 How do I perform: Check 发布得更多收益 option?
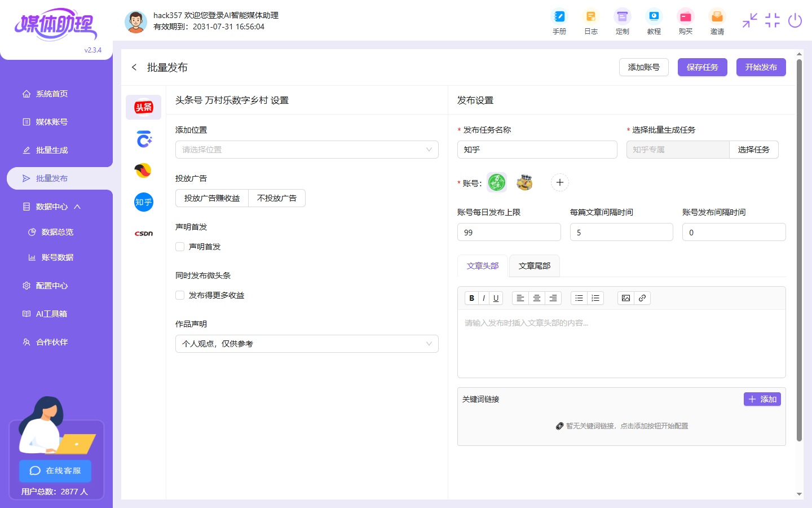pos(179,295)
